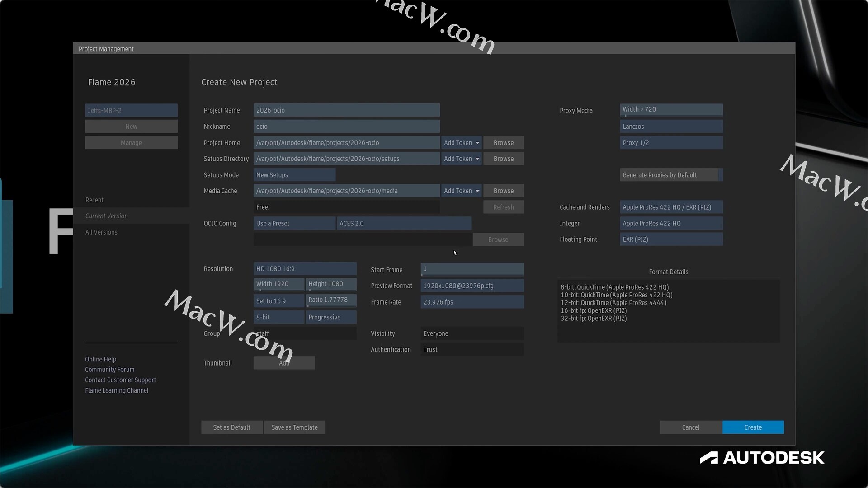The height and width of the screenshot is (488, 868).
Task: Click Refresh free space button
Action: [503, 207]
